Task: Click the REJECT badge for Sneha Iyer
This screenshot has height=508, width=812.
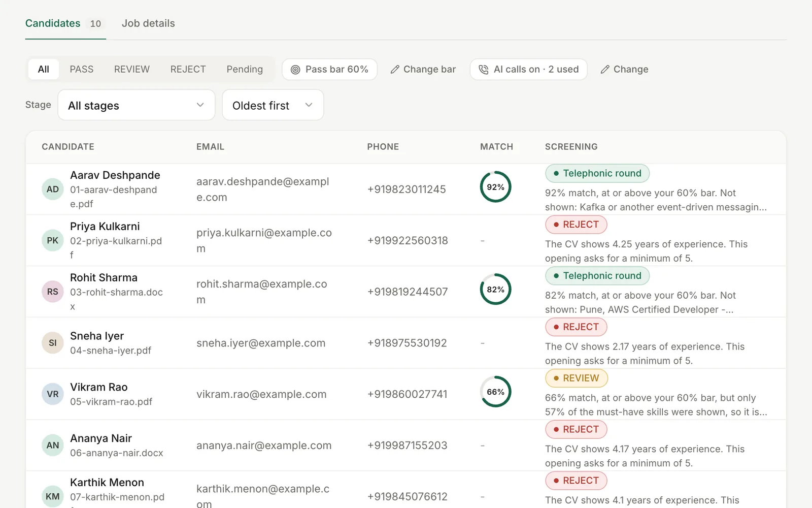Action: (x=576, y=327)
